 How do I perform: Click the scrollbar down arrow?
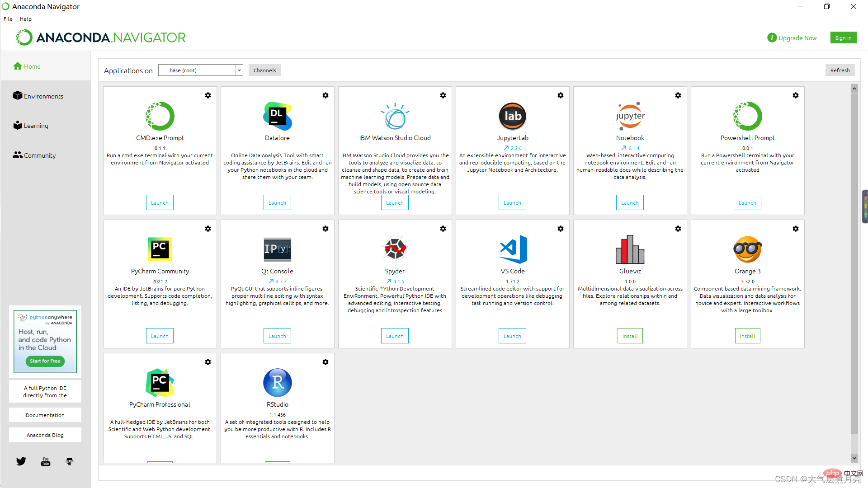[x=854, y=458]
